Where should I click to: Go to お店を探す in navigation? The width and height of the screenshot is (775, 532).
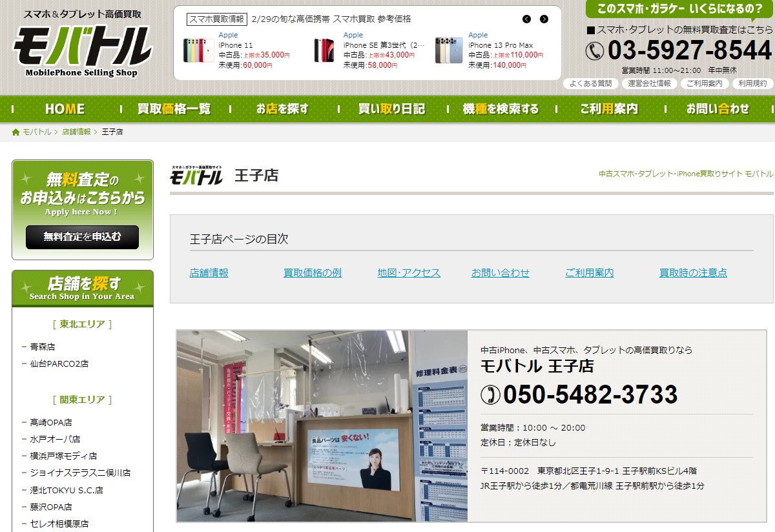click(282, 109)
